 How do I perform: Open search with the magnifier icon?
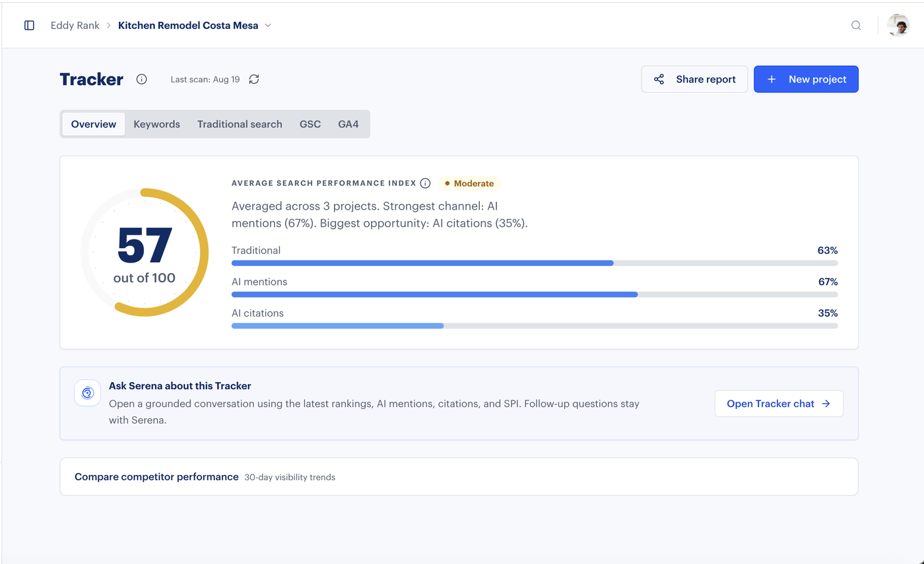[856, 25]
